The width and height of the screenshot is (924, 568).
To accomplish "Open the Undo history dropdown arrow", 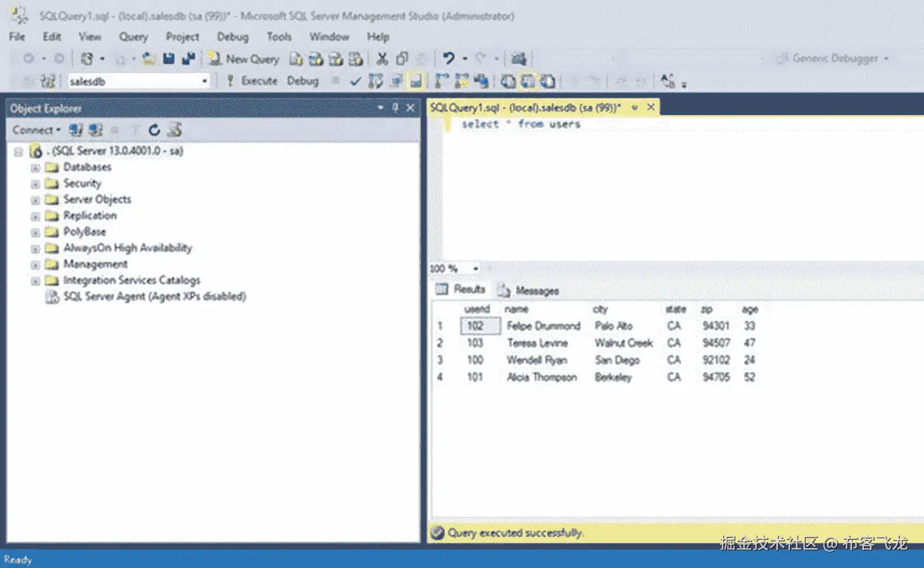I will coord(465,59).
